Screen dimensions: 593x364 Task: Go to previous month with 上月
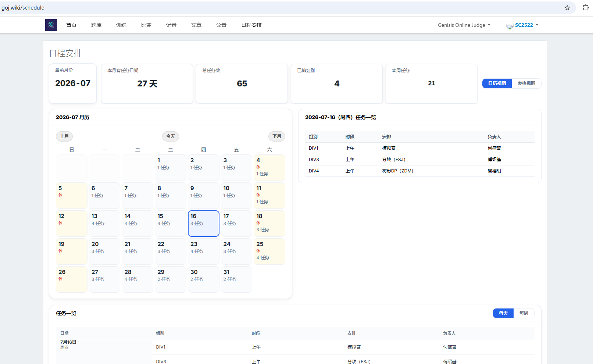[64, 136]
